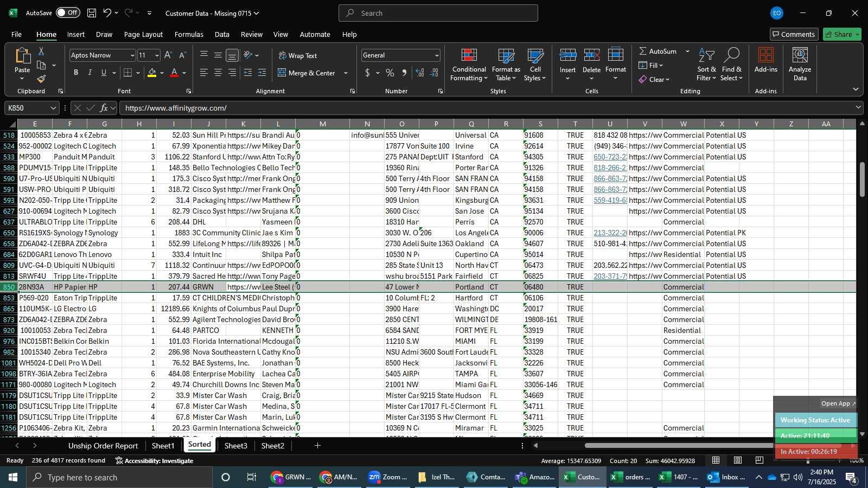The height and width of the screenshot is (488, 868).
Task: Open the Data ribbon tab
Action: pyautogui.click(x=222, y=34)
